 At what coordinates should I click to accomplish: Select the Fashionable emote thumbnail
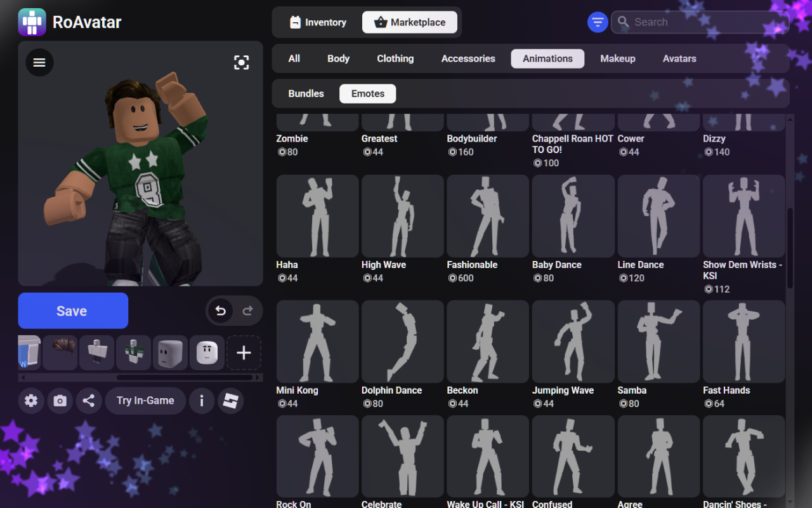point(488,216)
